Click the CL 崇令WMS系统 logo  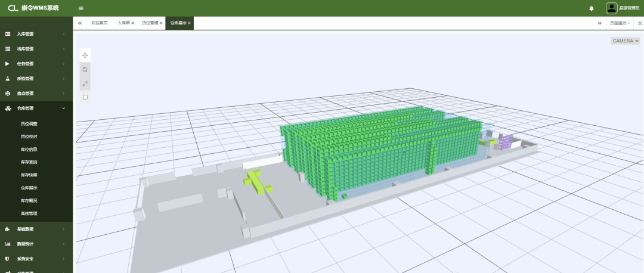(33, 8)
